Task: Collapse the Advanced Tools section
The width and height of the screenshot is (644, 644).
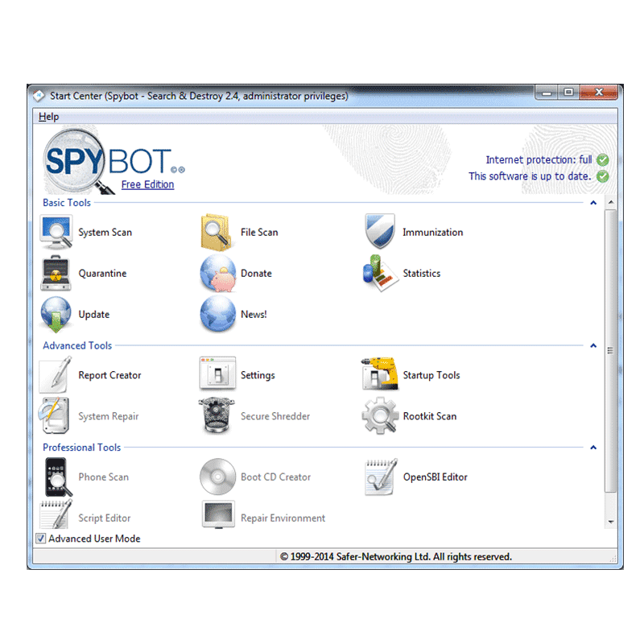Action: (593, 345)
